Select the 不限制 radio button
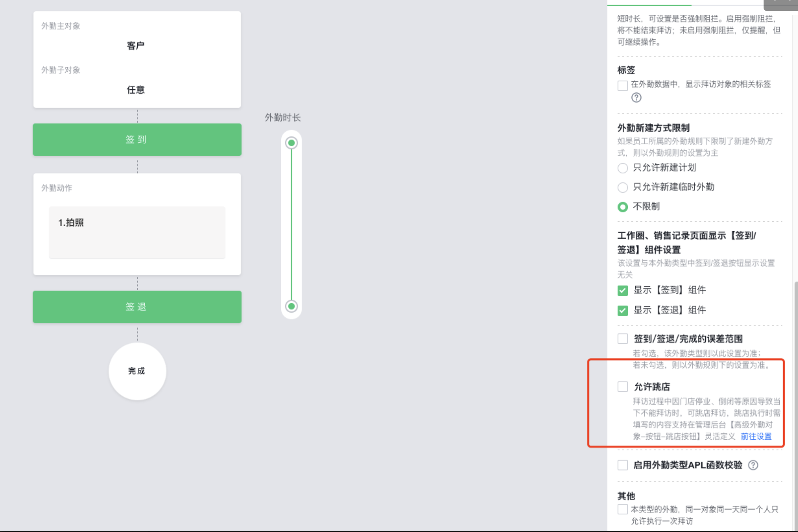The image size is (798, 532). pyautogui.click(x=623, y=207)
